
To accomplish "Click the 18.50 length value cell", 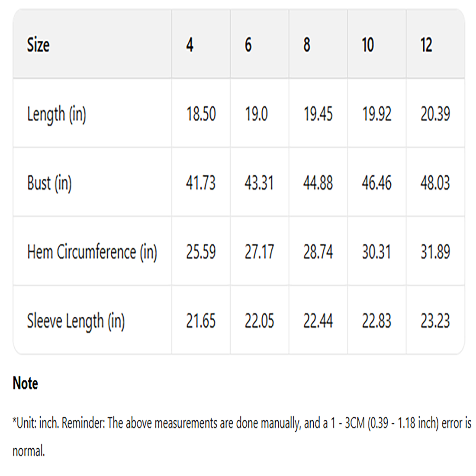I will tap(201, 114).
